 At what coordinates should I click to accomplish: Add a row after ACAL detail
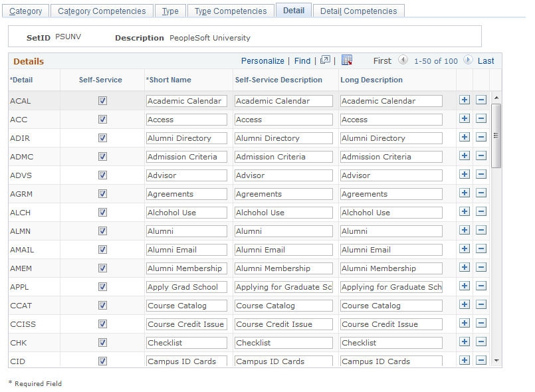[x=465, y=100]
